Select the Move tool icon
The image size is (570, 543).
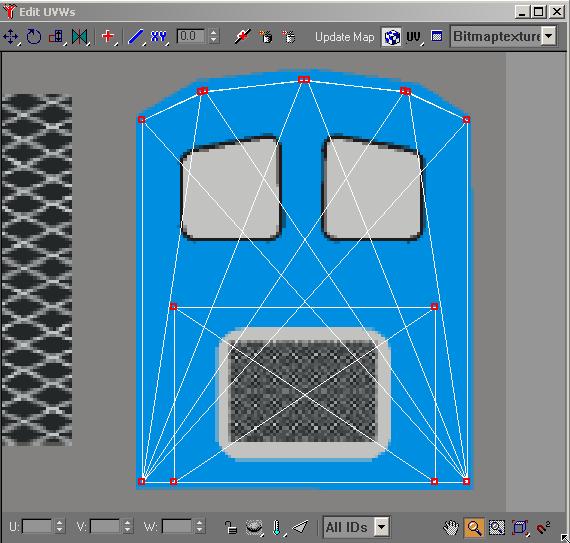[11, 37]
